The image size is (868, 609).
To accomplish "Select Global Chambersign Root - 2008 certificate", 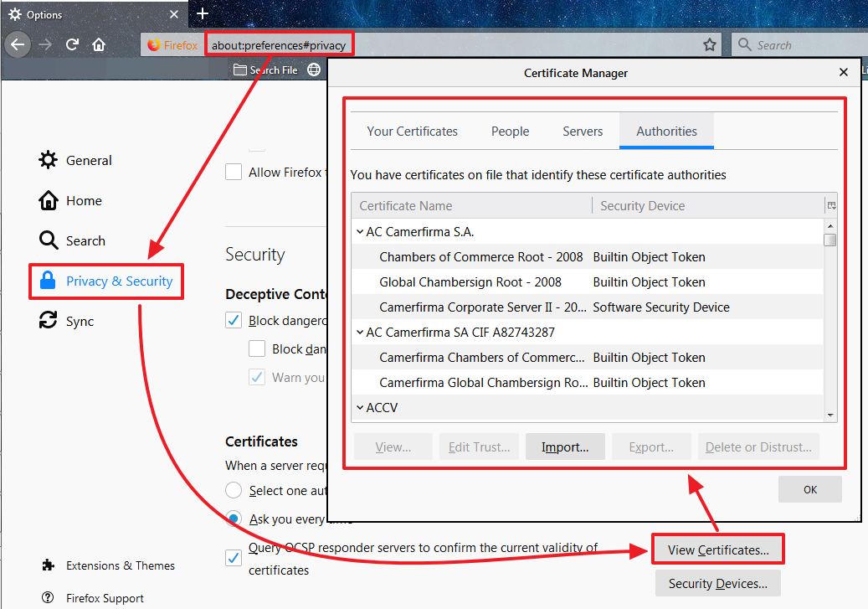I will tap(588, 281).
